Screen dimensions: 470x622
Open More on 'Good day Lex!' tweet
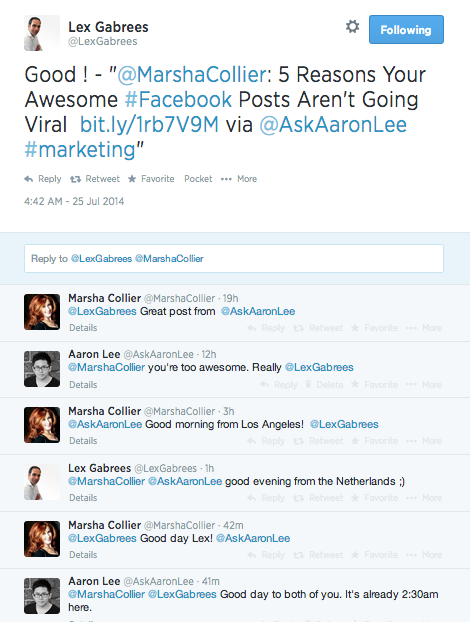424,555
